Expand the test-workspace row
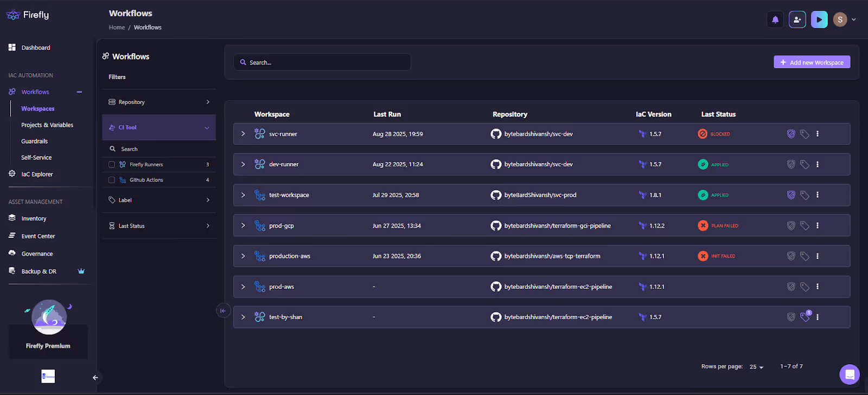The image size is (868, 395). (x=243, y=195)
